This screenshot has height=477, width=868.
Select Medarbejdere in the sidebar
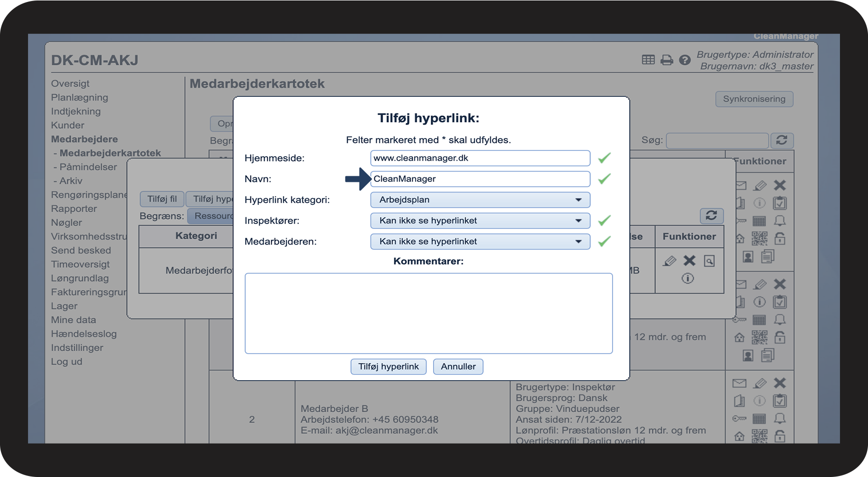pos(84,139)
